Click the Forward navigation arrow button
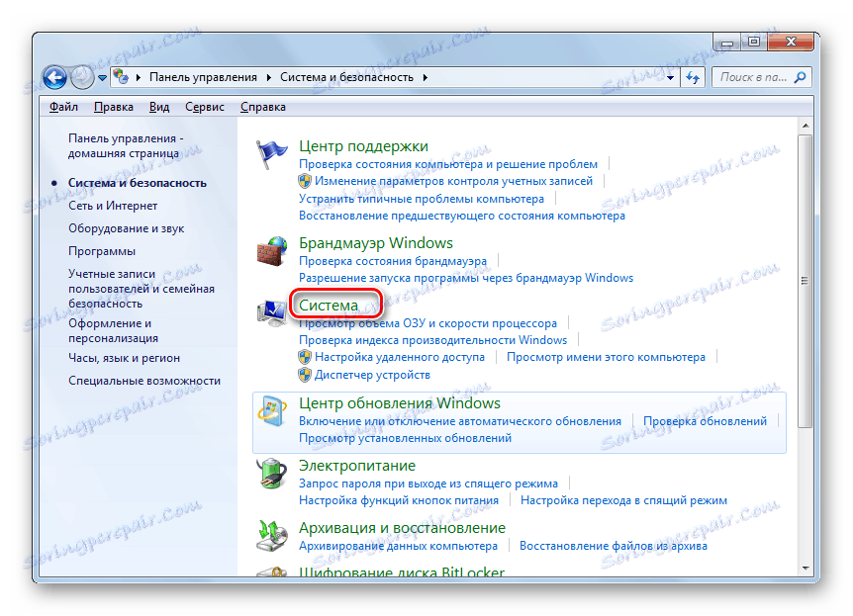853x616 pixels. 82,77
